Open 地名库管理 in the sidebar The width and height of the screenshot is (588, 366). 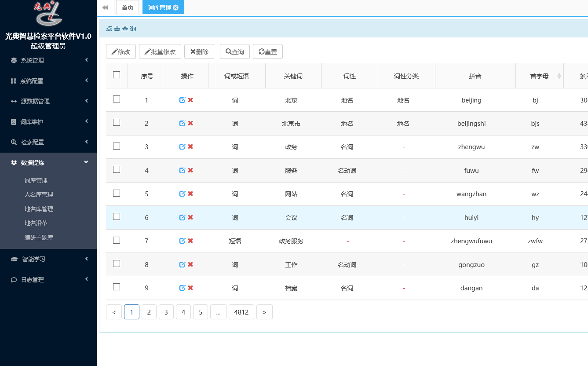point(39,209)
